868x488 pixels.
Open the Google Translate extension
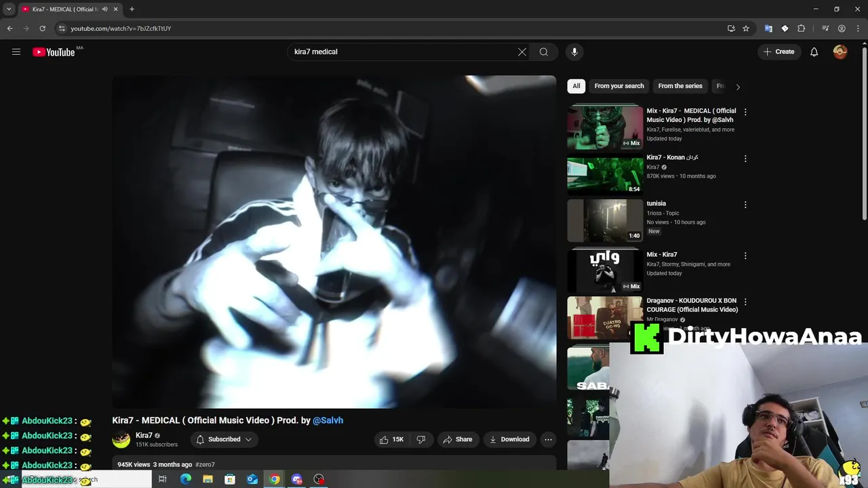768,28
